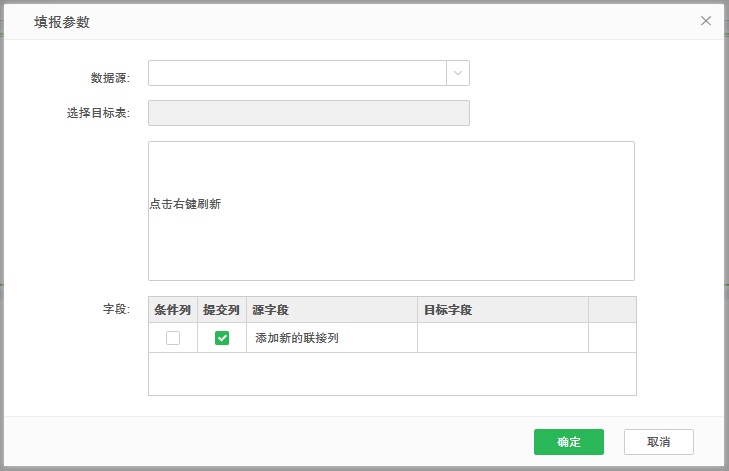Tick the 条件列 checkbox in first row
The height and width of the screenshot is (471, 729).
point(173,338)
